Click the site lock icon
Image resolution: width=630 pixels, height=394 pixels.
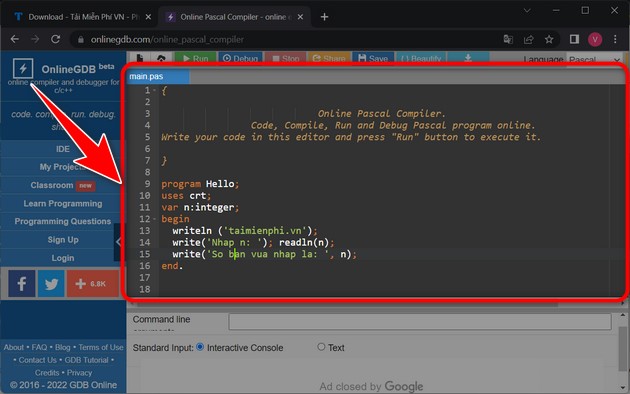tap(81, 39)
